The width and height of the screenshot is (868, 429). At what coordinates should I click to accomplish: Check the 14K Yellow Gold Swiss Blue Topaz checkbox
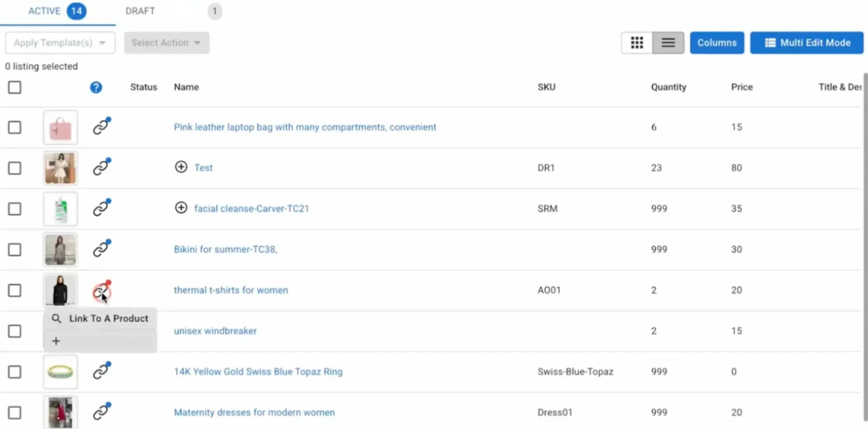click(15, 372)
